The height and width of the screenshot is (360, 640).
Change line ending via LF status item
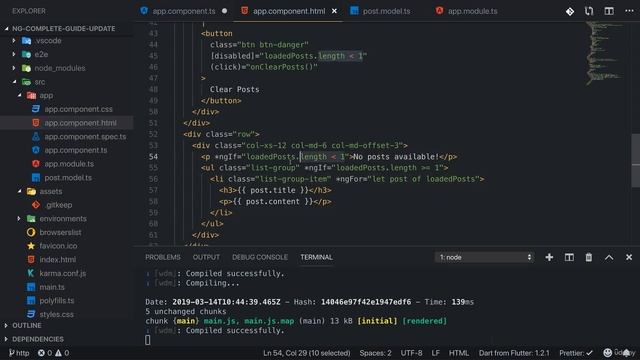coord(436,353)
